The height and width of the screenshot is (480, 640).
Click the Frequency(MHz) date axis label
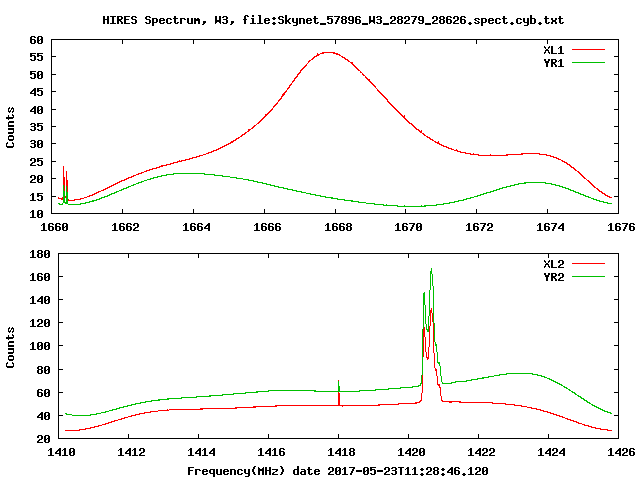click(338, 471)
